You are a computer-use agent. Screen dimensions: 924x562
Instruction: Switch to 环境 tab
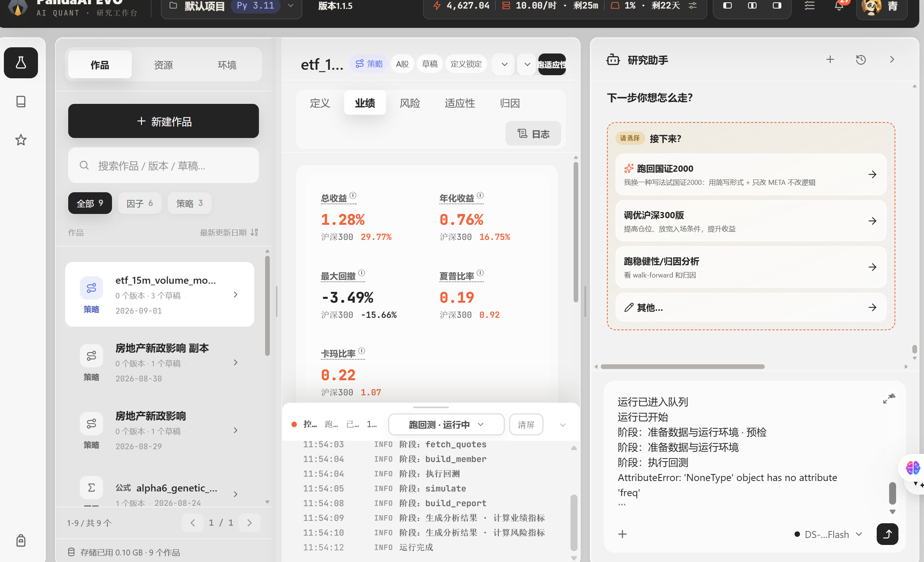(227, 65)
